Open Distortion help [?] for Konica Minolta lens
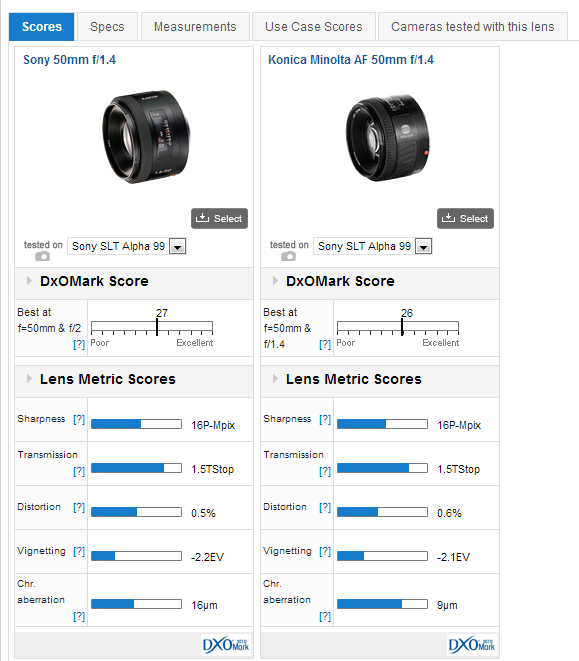 coord(325,507)
